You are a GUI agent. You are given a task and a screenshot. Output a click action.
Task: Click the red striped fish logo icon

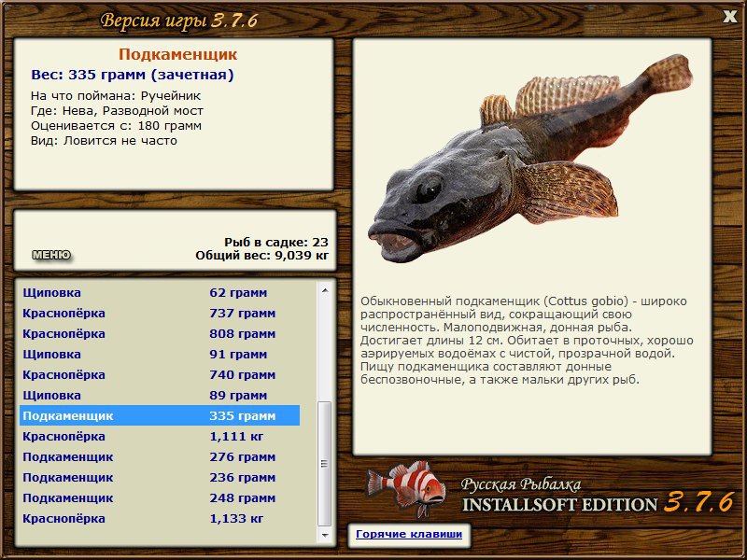406,487
